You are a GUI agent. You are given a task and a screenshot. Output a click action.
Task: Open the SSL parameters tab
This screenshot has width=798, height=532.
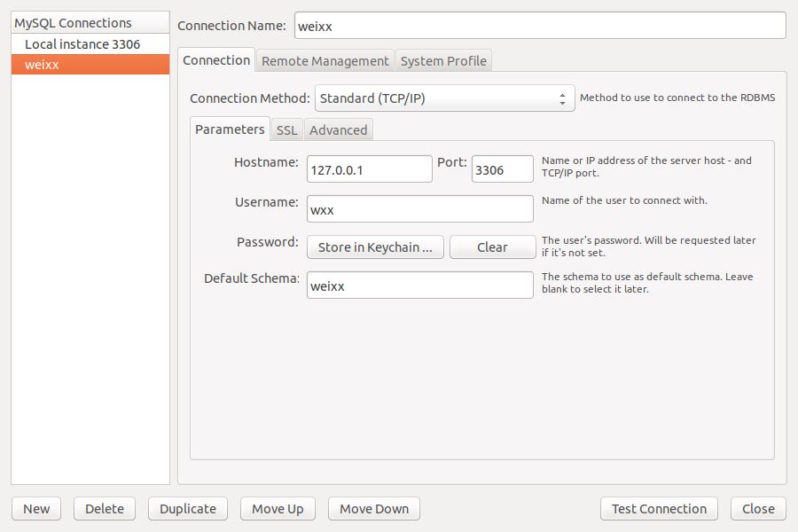(286, 130)
